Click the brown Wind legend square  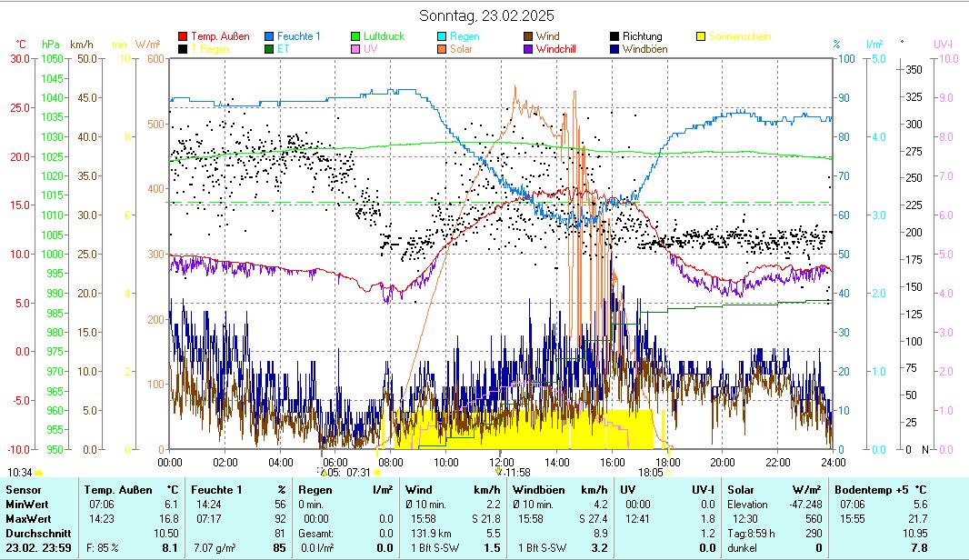[528, 36]
